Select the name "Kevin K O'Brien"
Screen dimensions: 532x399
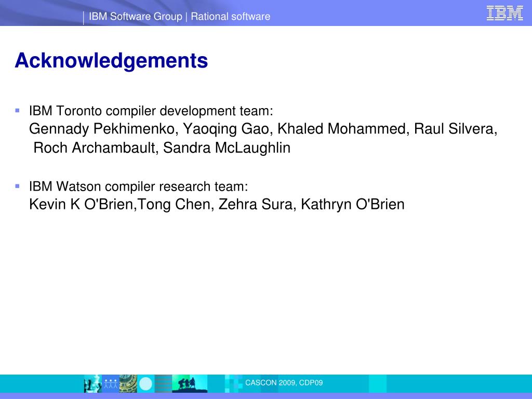point(81,204)
